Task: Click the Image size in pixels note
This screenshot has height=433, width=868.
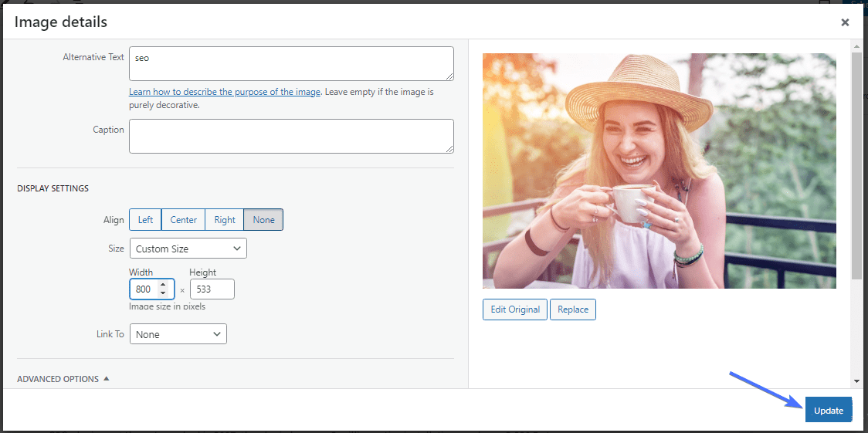Action: pyautogui.click(x=167, y=306)
